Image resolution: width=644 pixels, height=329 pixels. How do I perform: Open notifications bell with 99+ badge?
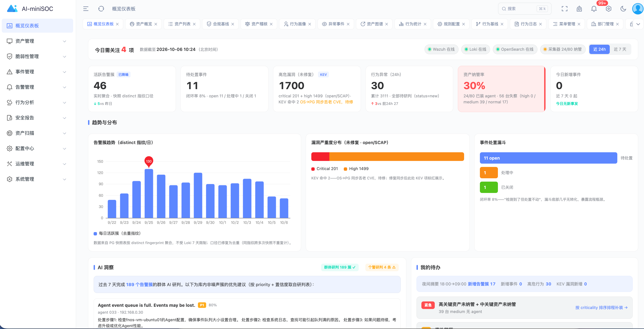pyautogui.click(x=594, y=9)
